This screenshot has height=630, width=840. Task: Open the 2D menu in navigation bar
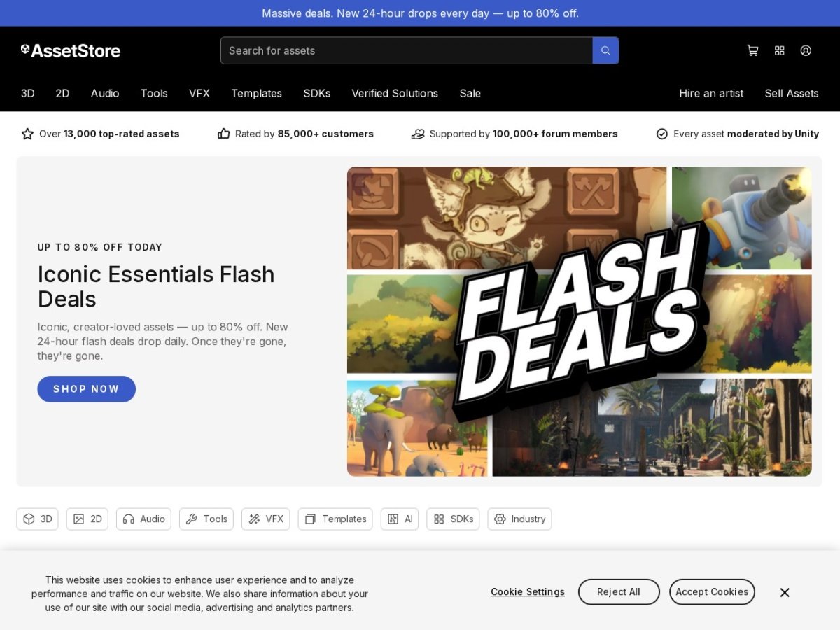63,93
